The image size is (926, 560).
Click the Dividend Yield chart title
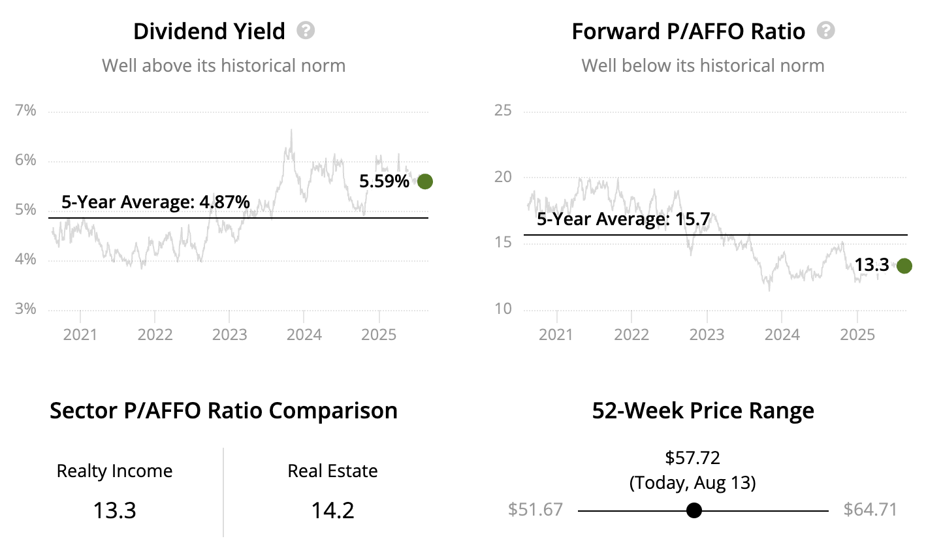(x=209, y=31)
